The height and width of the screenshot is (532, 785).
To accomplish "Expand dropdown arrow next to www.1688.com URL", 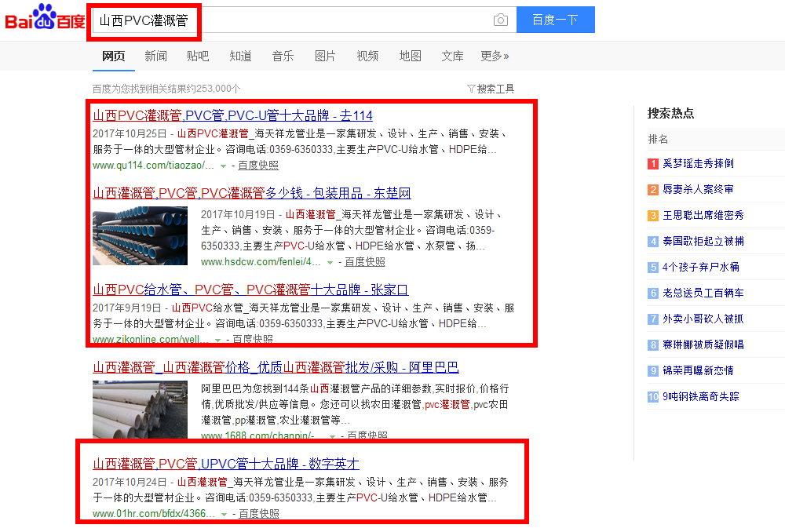I will pos(332,436).
